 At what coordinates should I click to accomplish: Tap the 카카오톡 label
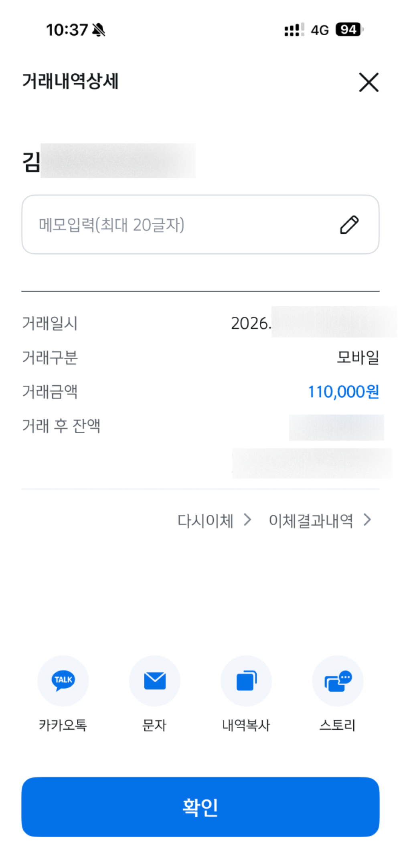click(63, 725)
